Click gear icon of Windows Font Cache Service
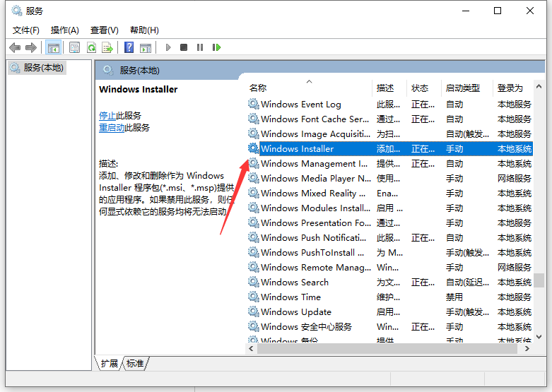 tap(254, 119)
